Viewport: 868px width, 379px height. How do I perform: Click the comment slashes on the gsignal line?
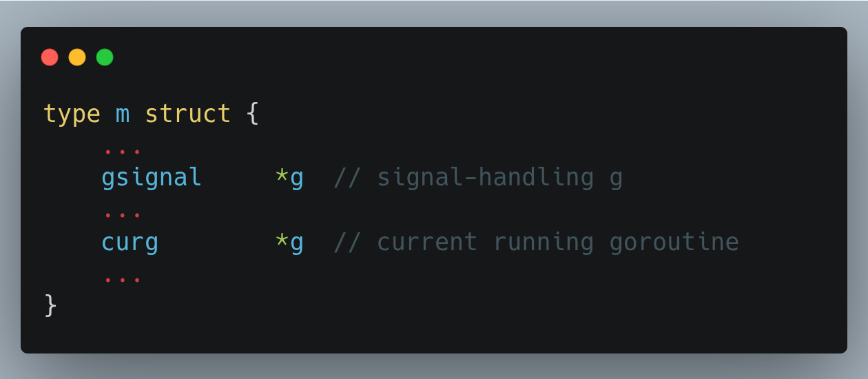(348, 178)
